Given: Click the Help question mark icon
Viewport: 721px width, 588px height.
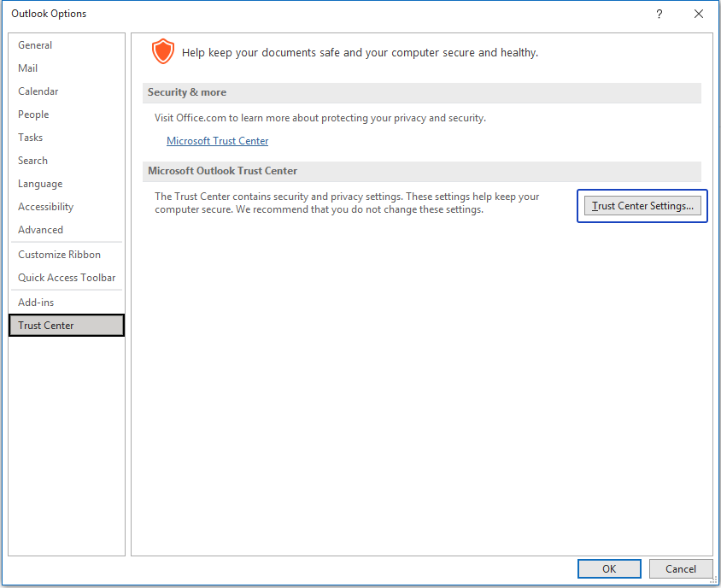Looking at the screenshot, I should (659, 14).
